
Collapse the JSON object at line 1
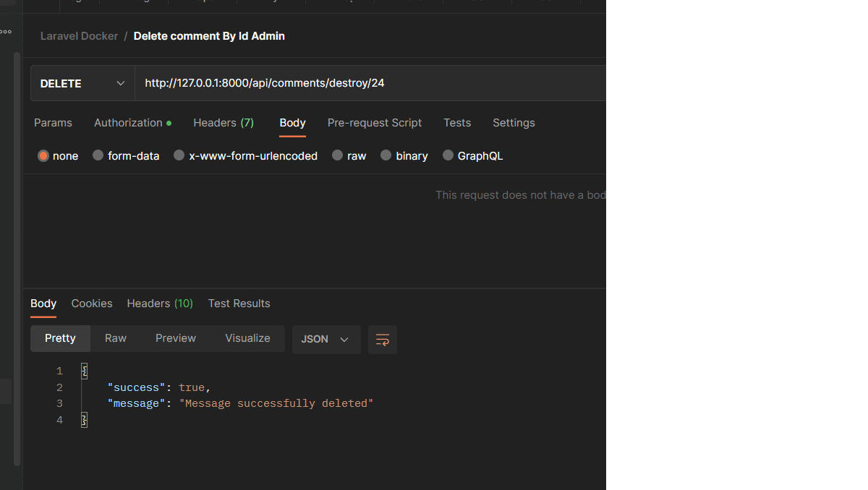[84, 371]
